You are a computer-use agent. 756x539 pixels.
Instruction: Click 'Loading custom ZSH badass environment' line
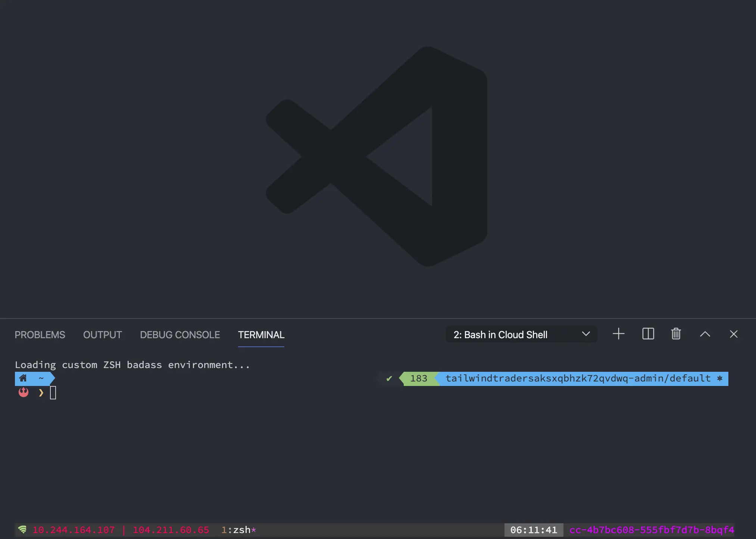[132, 365]
